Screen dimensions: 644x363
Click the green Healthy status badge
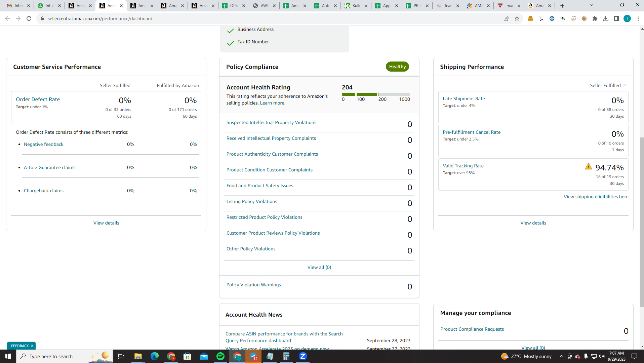click(x=397, y=67)
